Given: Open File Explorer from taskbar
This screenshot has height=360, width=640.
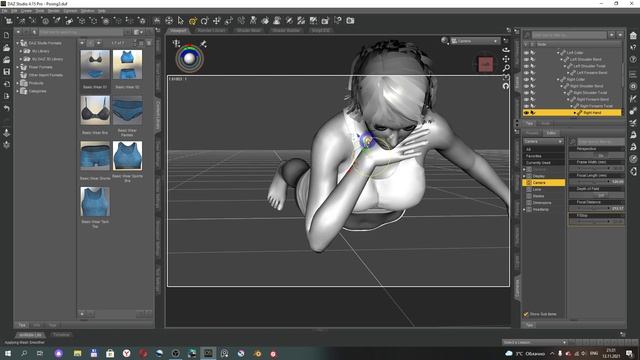Looking at the screenshot, I should (78, 353).
